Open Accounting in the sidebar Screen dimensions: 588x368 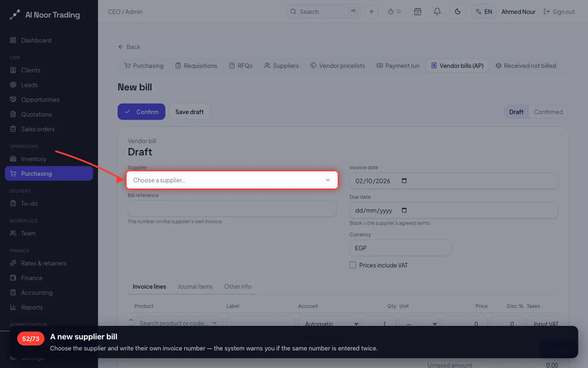pos(49,293)
